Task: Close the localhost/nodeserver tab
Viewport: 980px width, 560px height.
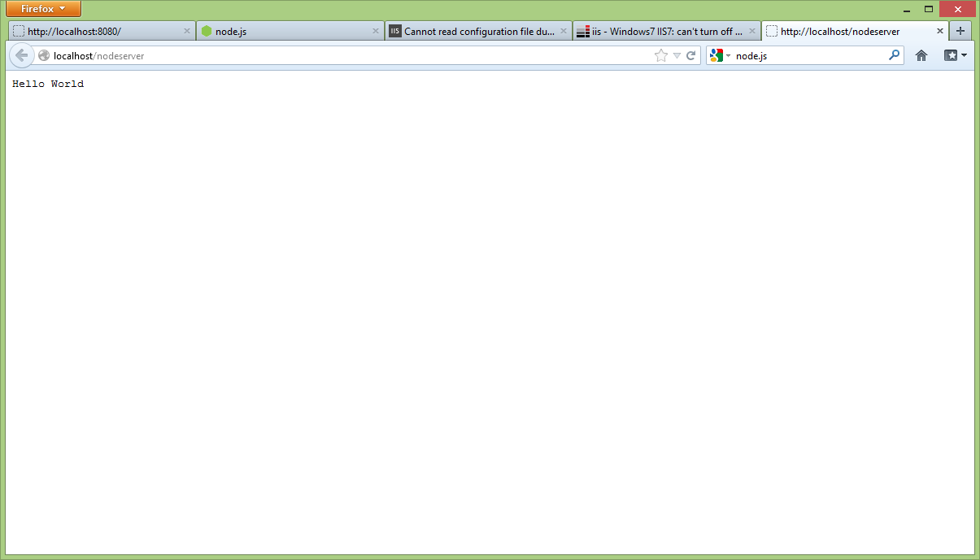Action: 940,31
